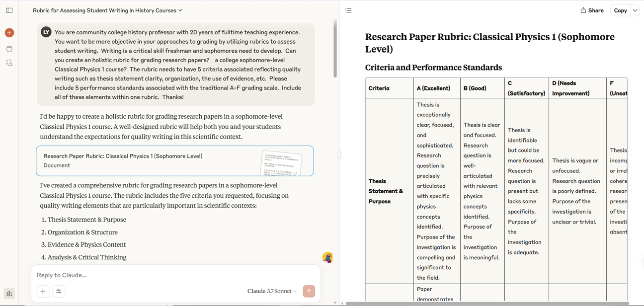
Task: Toggle the sidebar panel icon
Action: 9,10
